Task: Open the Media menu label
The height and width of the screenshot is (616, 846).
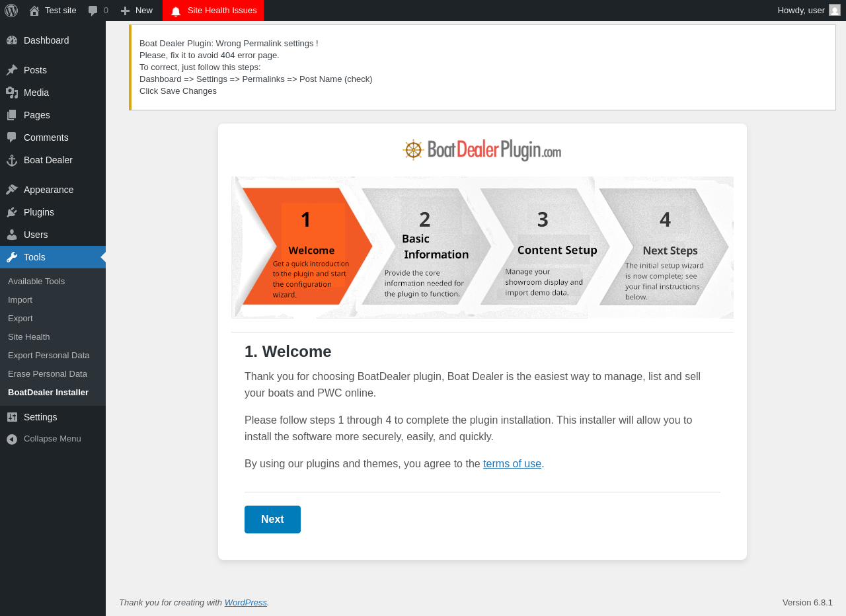Action: [x=36, y=93]
